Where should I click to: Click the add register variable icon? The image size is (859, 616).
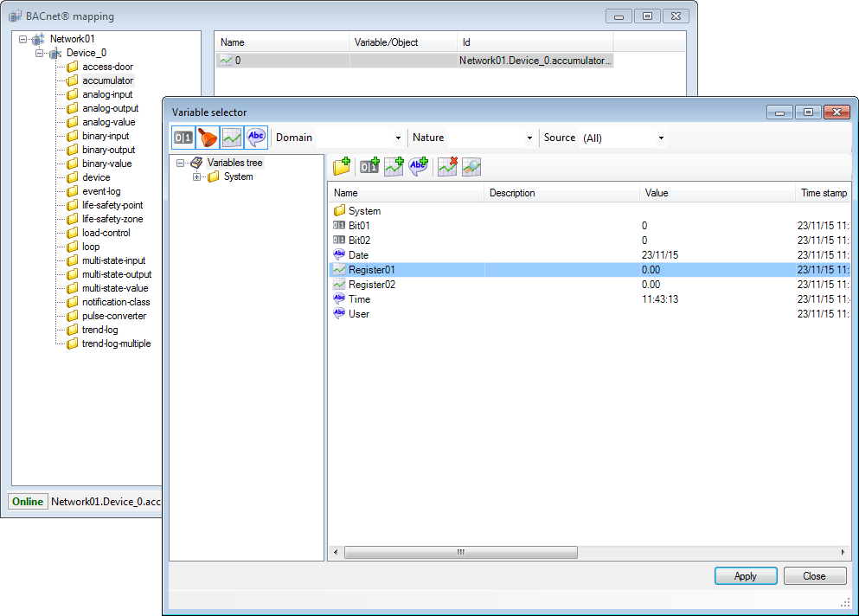(x=394, y=167)
